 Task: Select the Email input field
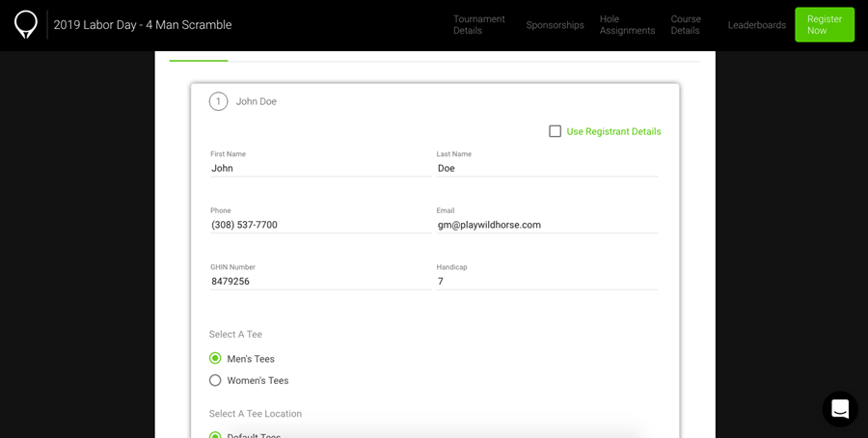click(547, 225)
